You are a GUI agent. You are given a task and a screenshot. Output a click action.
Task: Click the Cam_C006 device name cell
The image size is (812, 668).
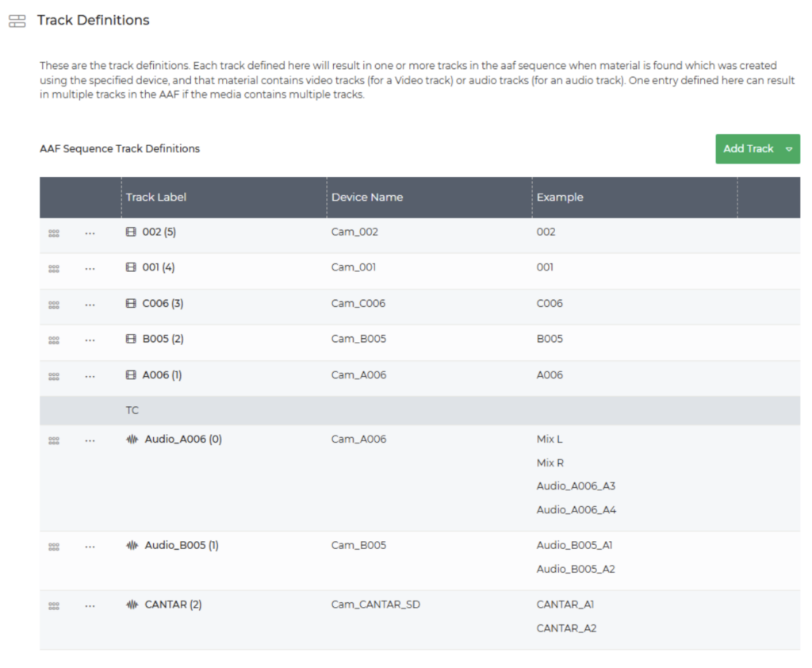click(358, 303)
